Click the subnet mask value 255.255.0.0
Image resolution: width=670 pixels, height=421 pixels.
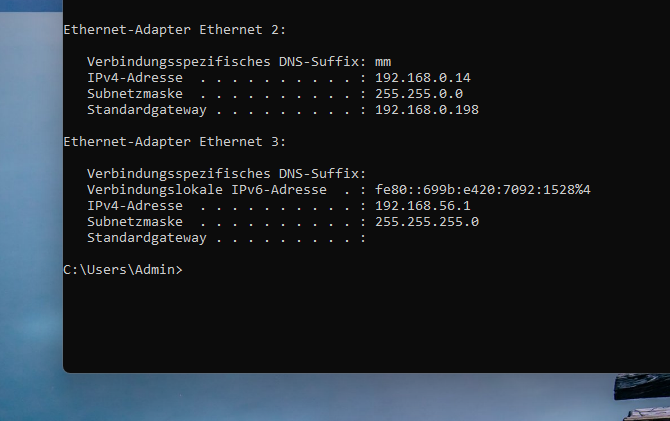click(x=419, y=94)
